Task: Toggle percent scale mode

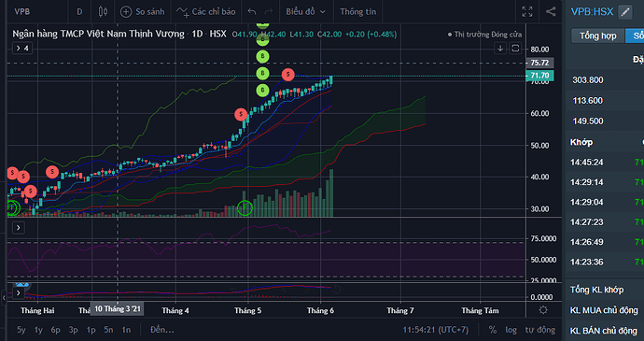Action: tap(493, 330)
